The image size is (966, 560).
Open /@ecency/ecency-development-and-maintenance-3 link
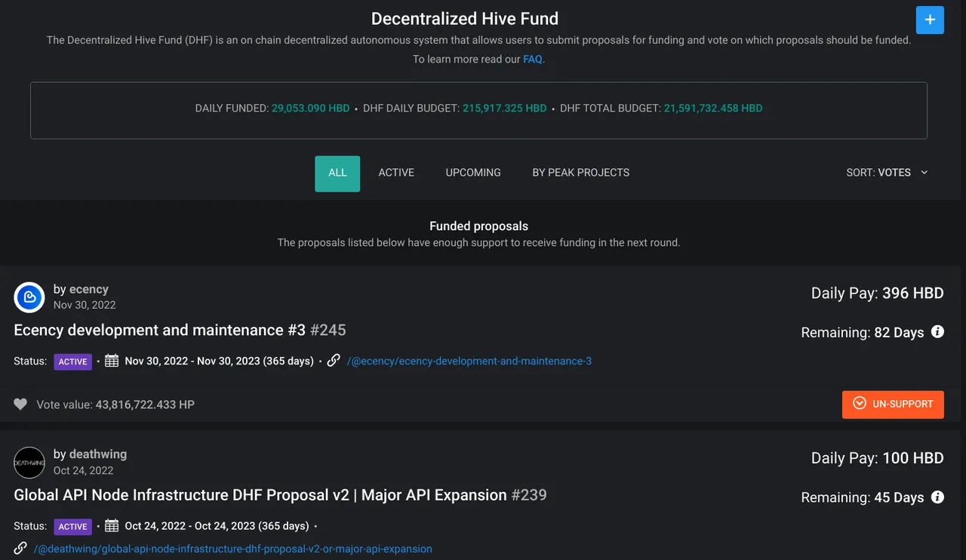[x=469, y=362]
